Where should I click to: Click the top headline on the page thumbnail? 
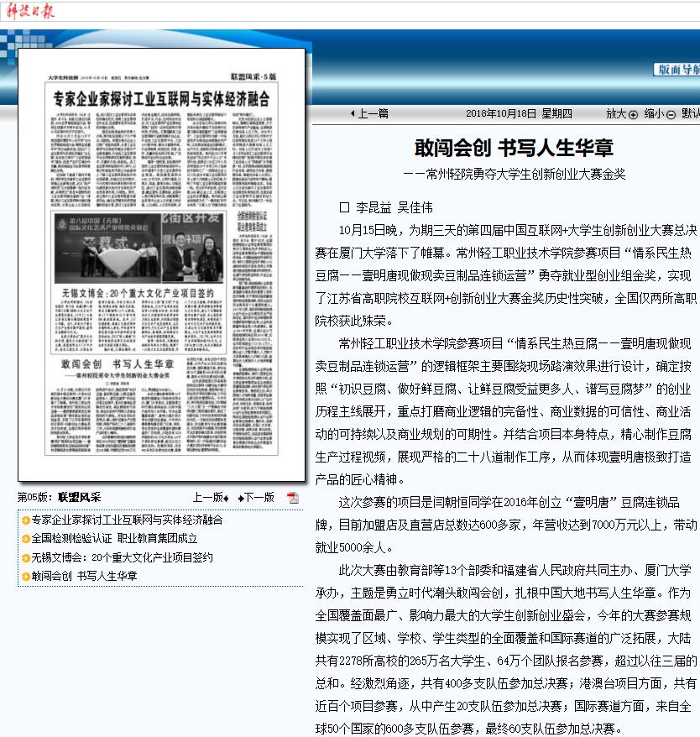[x=161, y=99]
